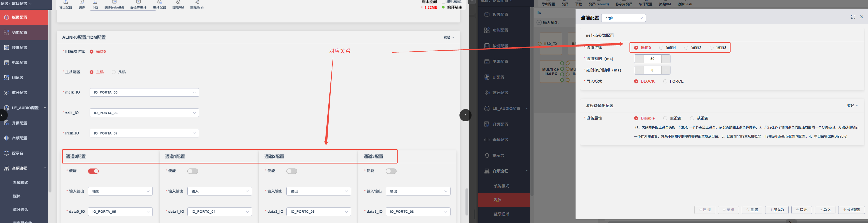Open 音频配置 in iis dialog window sidebar
The height and width of the screenshot is (223, 868).
504,140
